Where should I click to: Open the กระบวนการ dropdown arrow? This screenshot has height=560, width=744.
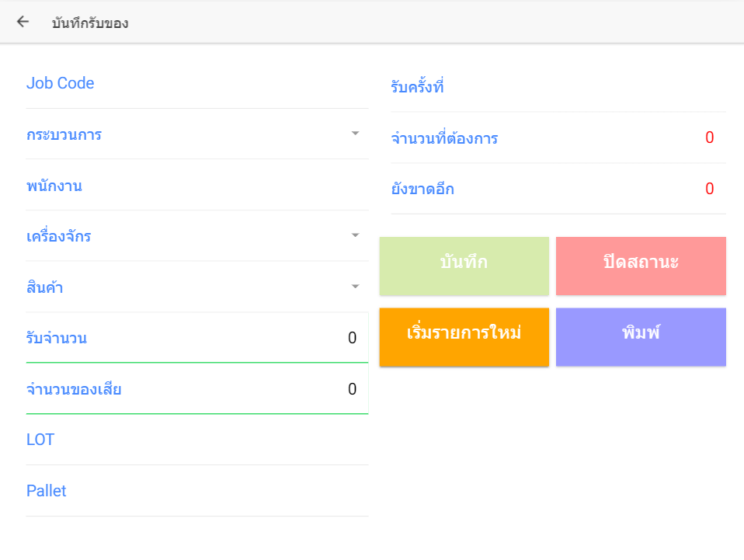click(x=355, y=134)
